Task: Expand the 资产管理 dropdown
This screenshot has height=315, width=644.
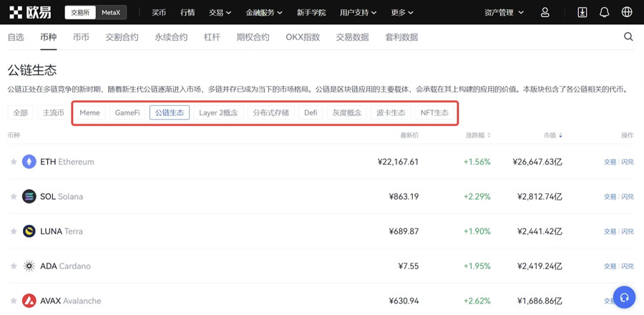Action: pyautogui.click(x=504, y=12)
